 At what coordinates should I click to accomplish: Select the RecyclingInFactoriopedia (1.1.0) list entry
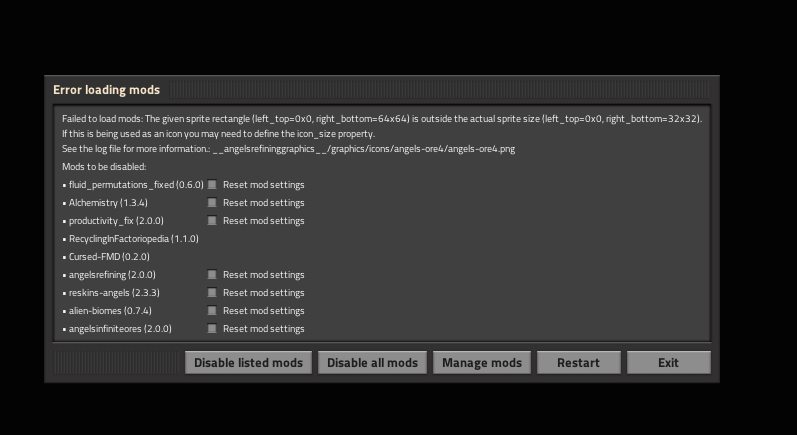point(133,239)
